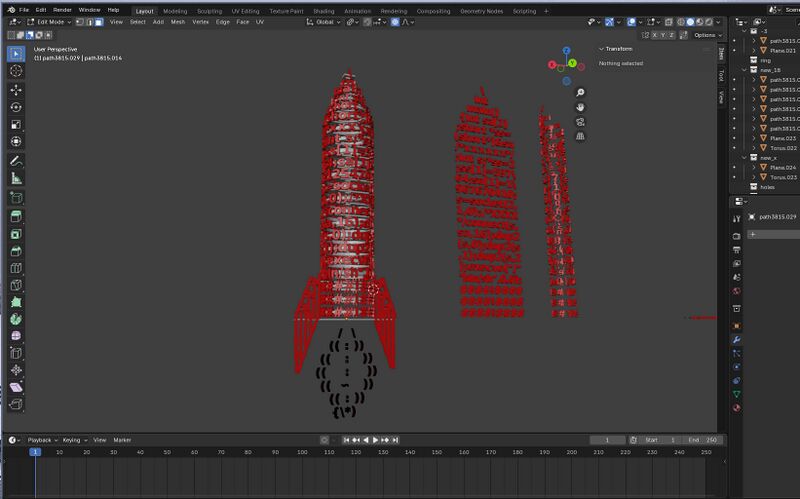Toggle visibility of Plane.021 in outliner
The height and width of the screenshot is (499, 800).
735,50
